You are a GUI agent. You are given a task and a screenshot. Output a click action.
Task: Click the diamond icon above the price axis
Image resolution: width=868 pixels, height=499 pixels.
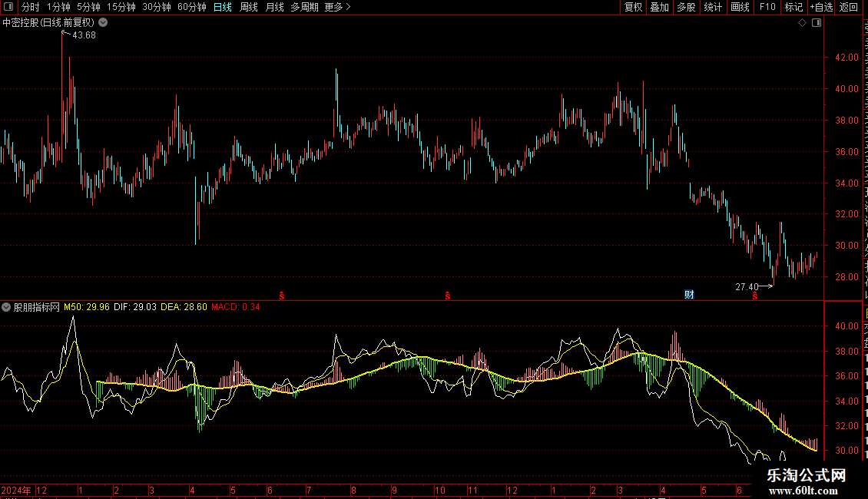coord(802,23)
